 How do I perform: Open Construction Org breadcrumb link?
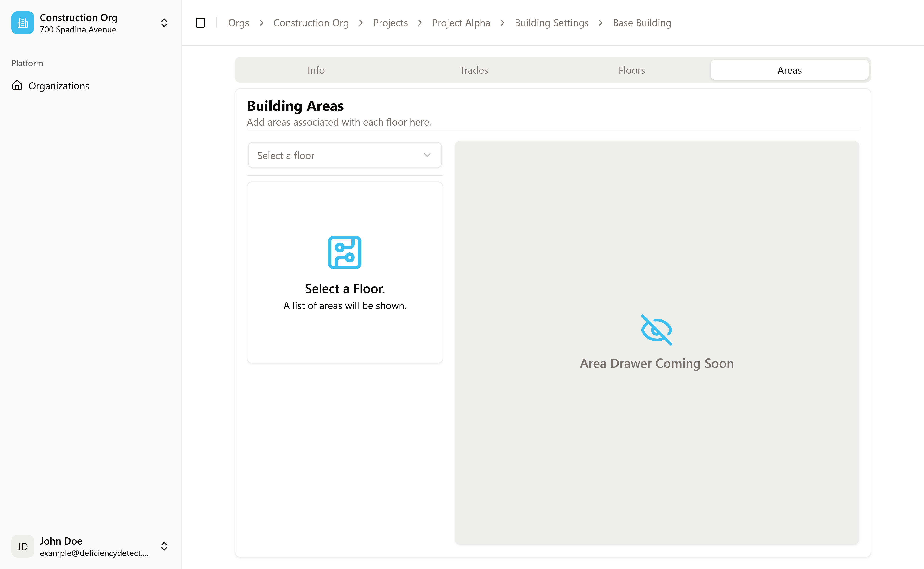(311, 23)
